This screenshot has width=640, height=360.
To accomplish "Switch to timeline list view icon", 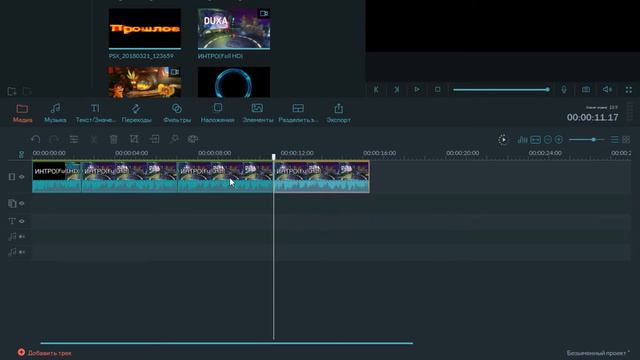I will click(x=614, y=140).
